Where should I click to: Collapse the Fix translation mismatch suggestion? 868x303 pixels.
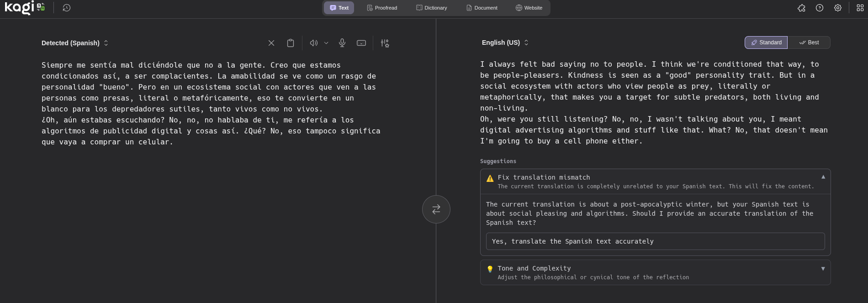tap(823, 177)
